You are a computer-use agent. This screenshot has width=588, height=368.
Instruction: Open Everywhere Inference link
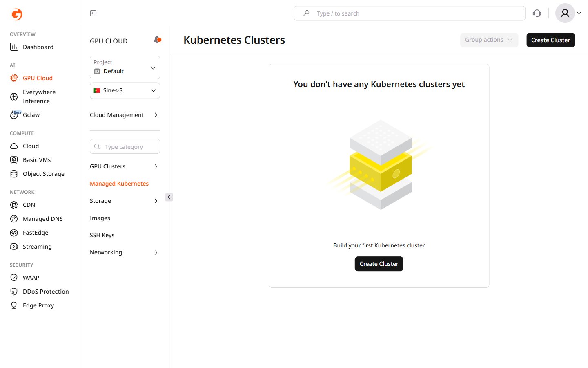pos(39,96)
